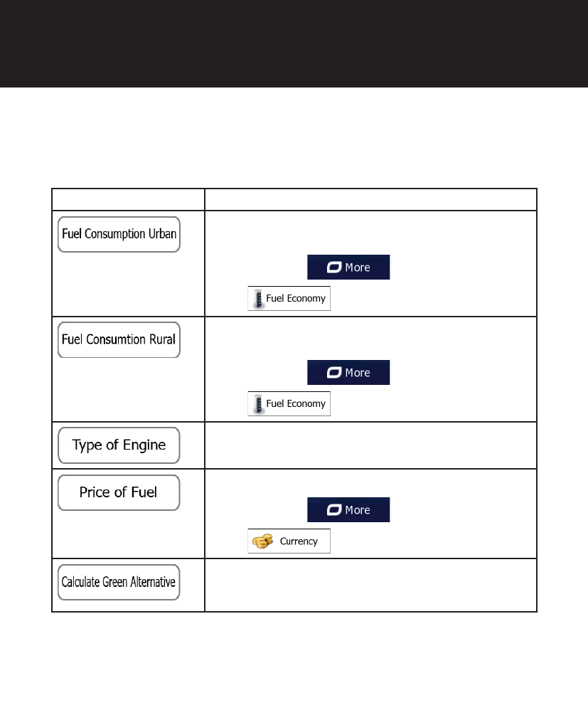Click More in the Price of Fuel row

pyautogui.click(x=348, y=510)
